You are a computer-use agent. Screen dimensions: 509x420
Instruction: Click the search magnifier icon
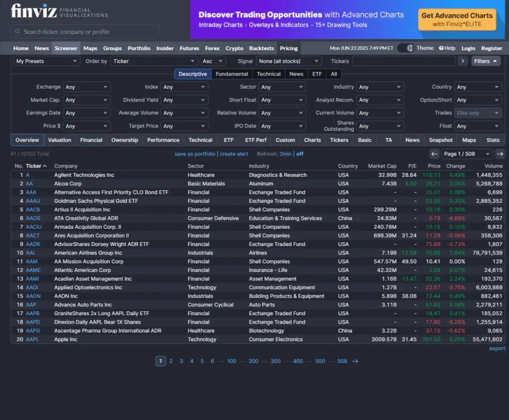point(17,31)
